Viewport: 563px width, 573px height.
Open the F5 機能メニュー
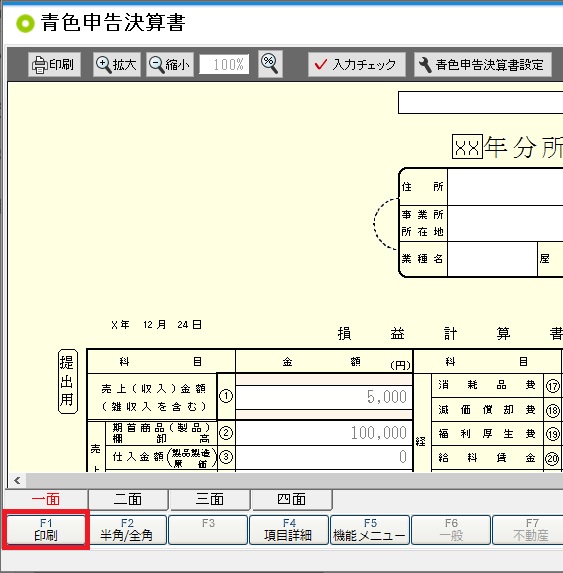point(370,530)
